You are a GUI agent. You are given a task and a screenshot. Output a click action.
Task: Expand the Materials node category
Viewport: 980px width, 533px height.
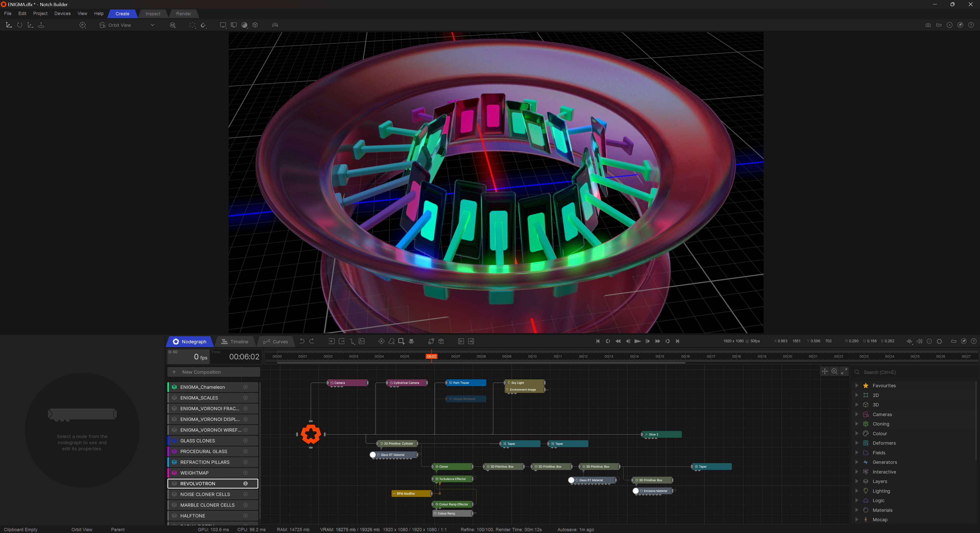[857, 510]
